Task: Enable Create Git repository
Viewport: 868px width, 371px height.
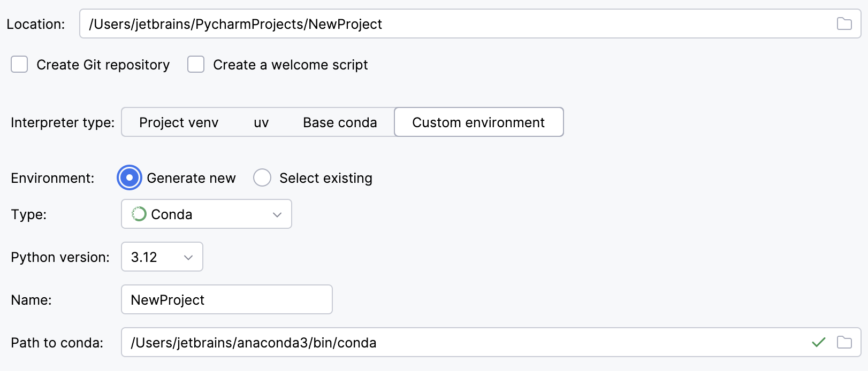Action: [x=19, y=64]
